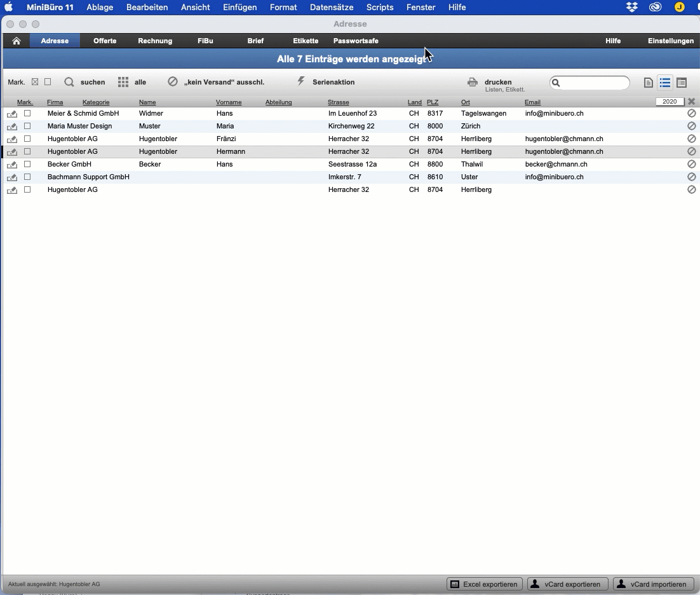Open the Datensätze menu

pyautogui.click(x=332, y=7)
